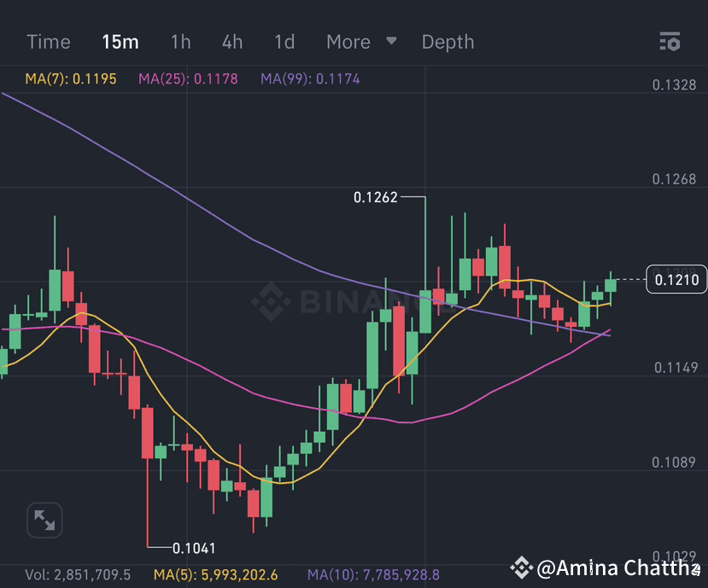Select the 15m timeframe tab
The height and width of the screenshot is (588, 708).
pos(120,41)
